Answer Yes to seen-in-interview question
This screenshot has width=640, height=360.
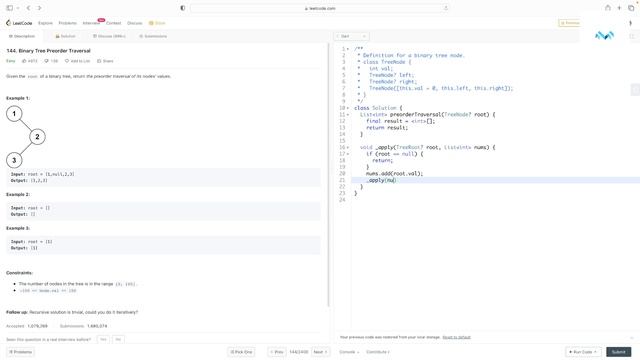(x=103, y=340)
